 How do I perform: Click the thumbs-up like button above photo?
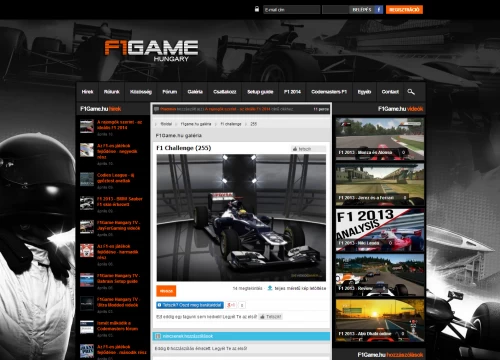[x=308, y=149]
